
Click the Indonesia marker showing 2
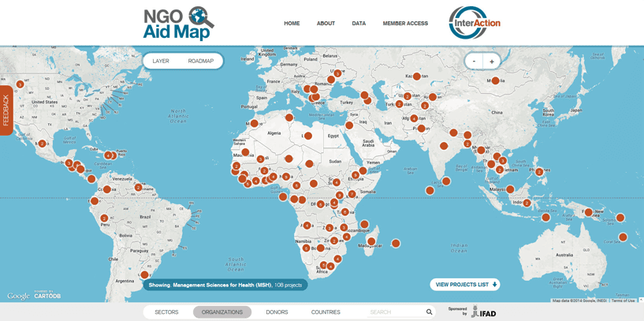pos(527,203)
